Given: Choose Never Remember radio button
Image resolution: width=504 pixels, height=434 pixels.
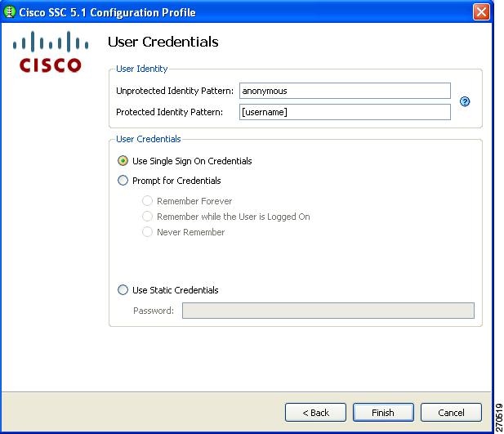Looking at the screenshot, I should [x=147, y=231].
